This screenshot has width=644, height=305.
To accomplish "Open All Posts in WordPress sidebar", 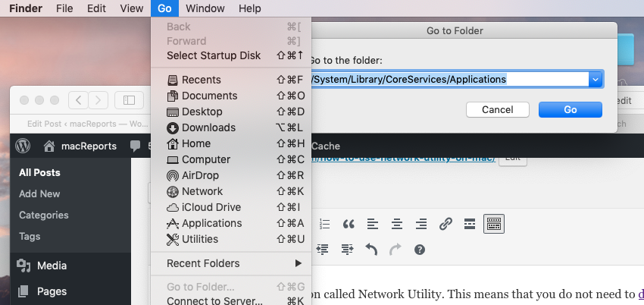I will (x=40, y=173).
